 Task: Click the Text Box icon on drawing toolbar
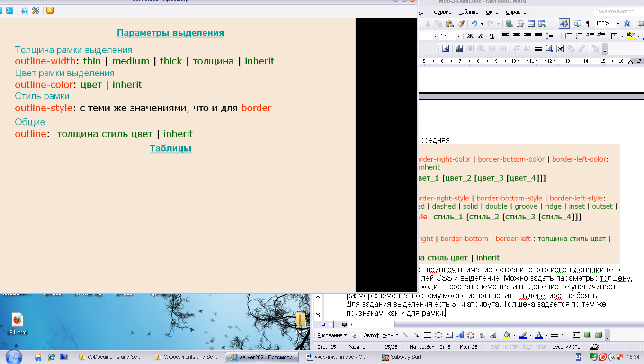tap(449, 335)
